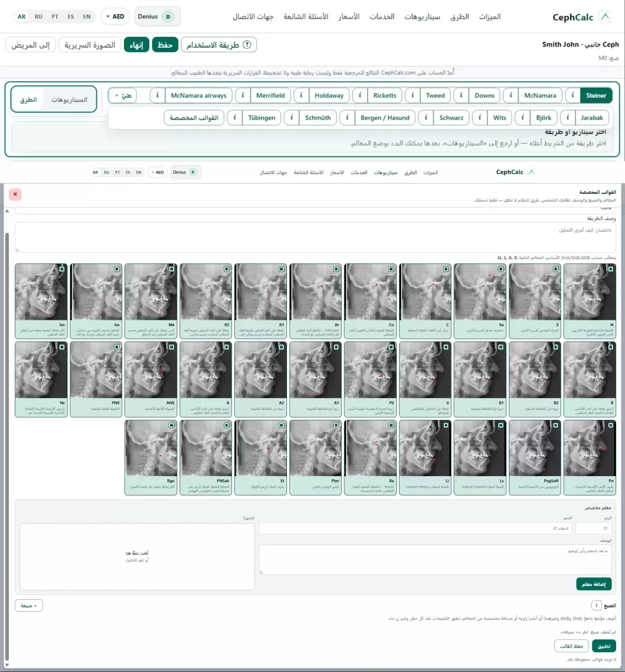This screenshot has height=672, width=625.
Task: Click the method description textarea
Action: tap(315, 237)
